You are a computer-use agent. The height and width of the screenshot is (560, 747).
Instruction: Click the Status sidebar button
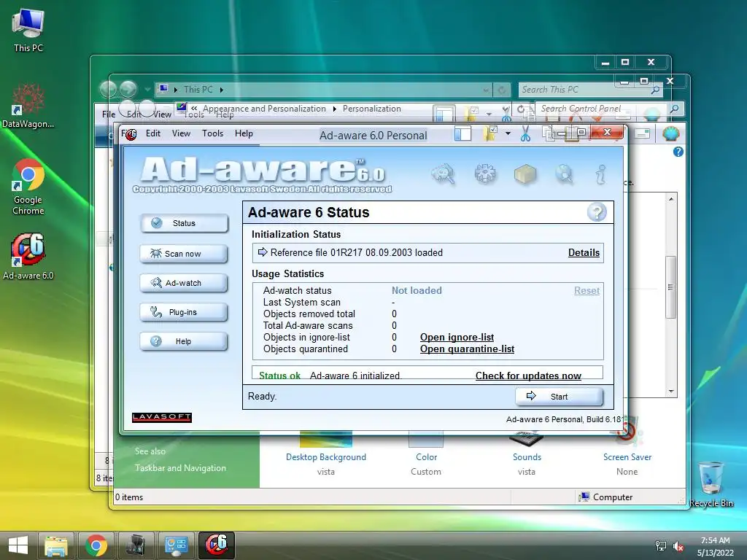pyautogui.click(x=184, y=223)
